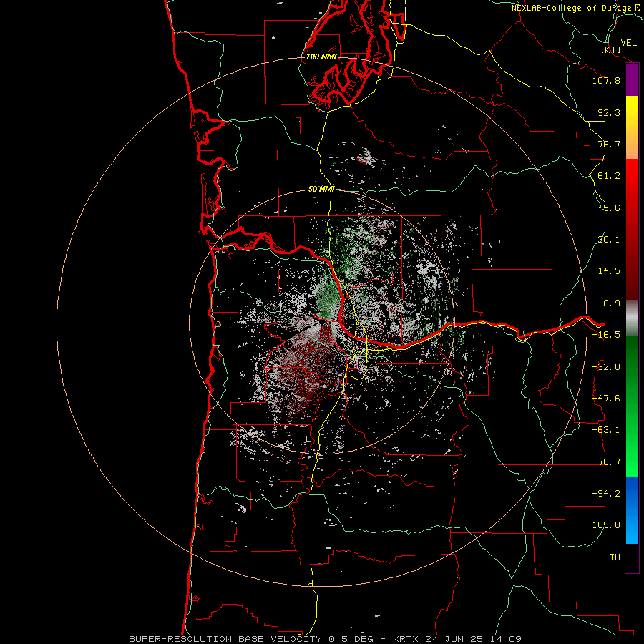Screen dimensions: 644x644
Task: Pick the gray band on the color scale
Action: click(x=632, y=318)
